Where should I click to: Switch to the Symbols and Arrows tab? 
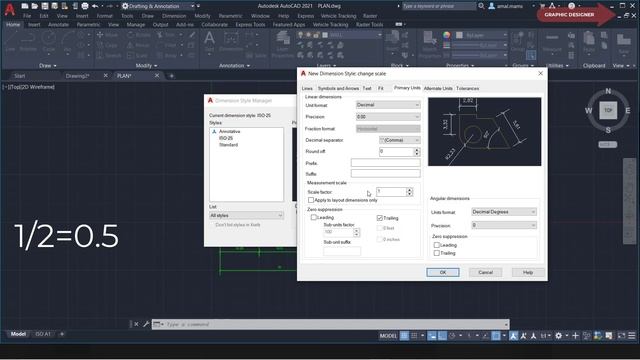(338, 88)
